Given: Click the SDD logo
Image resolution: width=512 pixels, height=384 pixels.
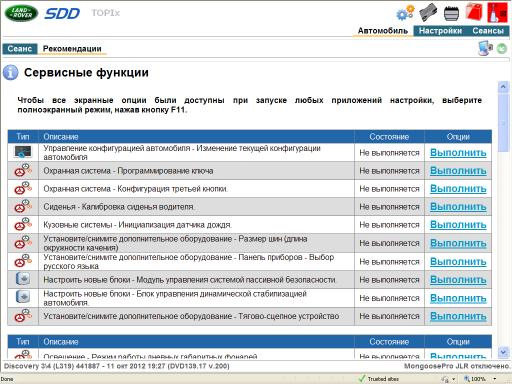Looking at the screenshot, I should tap(62, 14).
